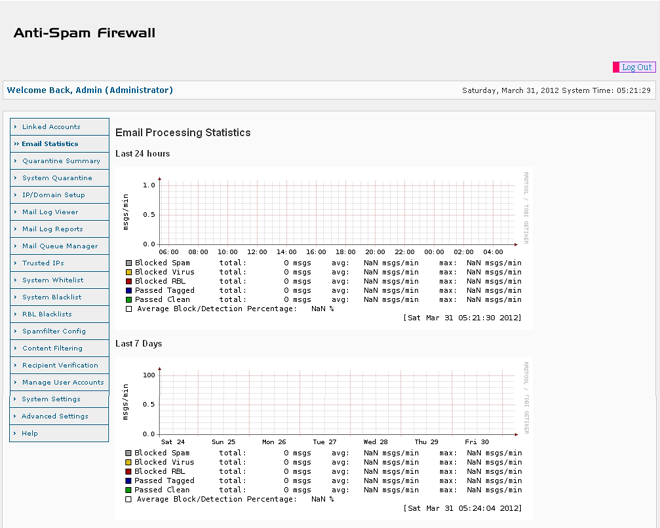Open Mail Log Reports

tap(60, 229)
